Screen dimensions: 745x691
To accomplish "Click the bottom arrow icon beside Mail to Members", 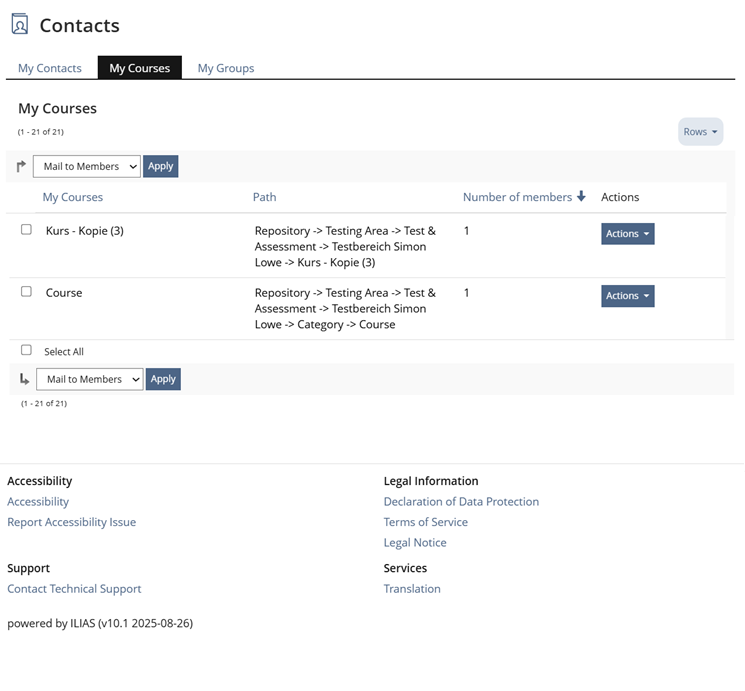I will point(25,379).
